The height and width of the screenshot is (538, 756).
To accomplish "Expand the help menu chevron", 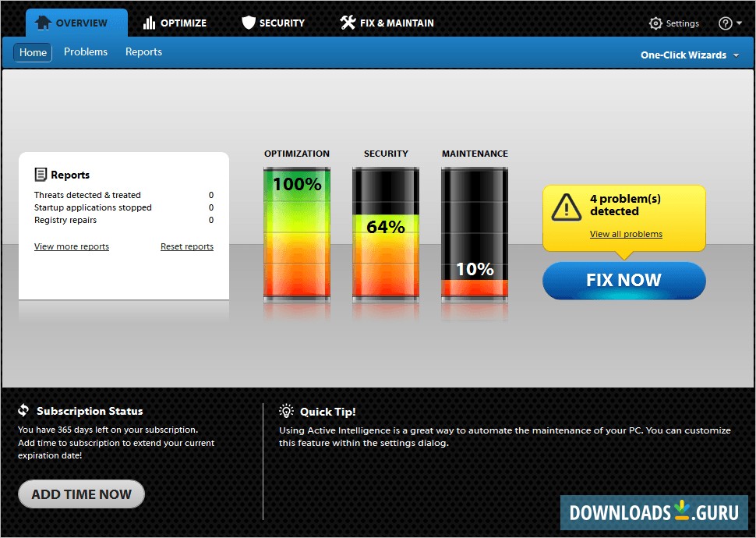I will coord(738,23).
